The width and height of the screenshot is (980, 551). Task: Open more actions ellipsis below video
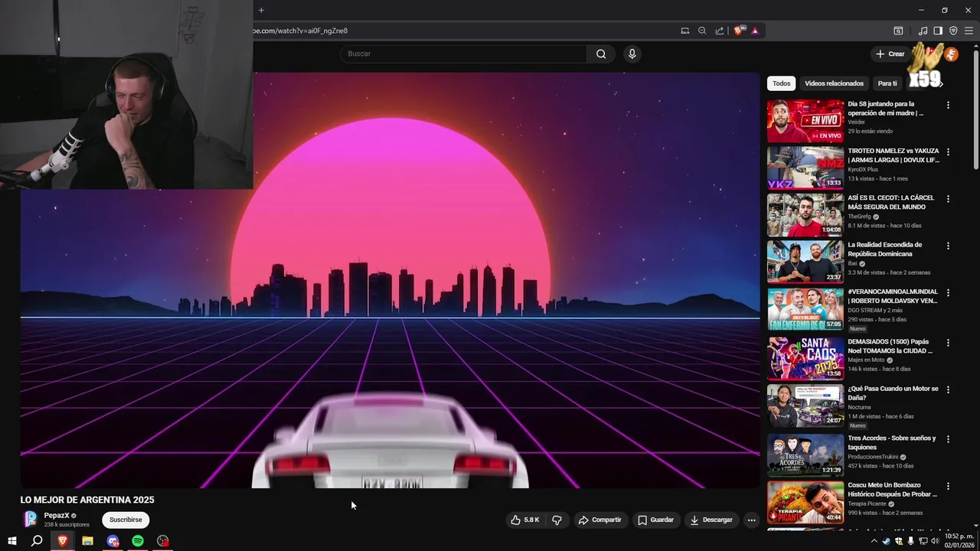click(x=751, y=520)
